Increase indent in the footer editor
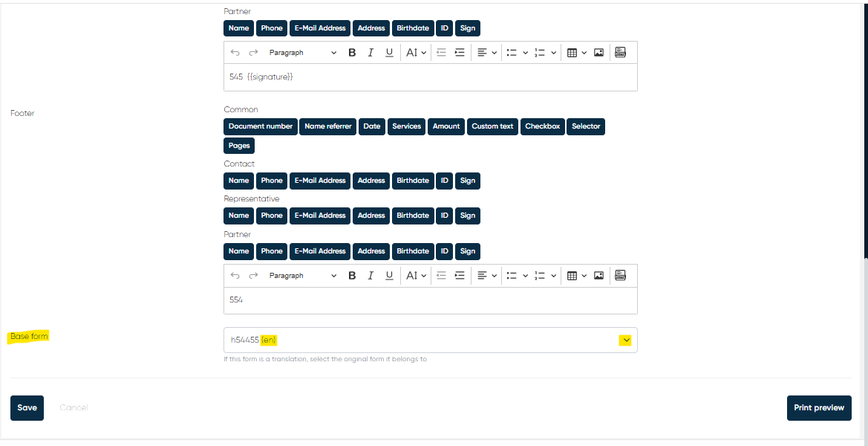Viewport: 868px width, 446px height. (460, 276)
